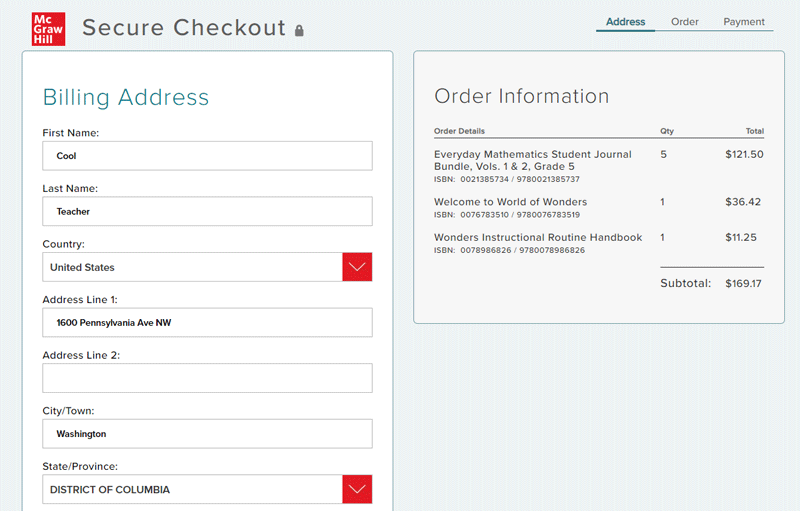Click the Order Information heading
Screen dimensions: 800x511
pos(521,96)
